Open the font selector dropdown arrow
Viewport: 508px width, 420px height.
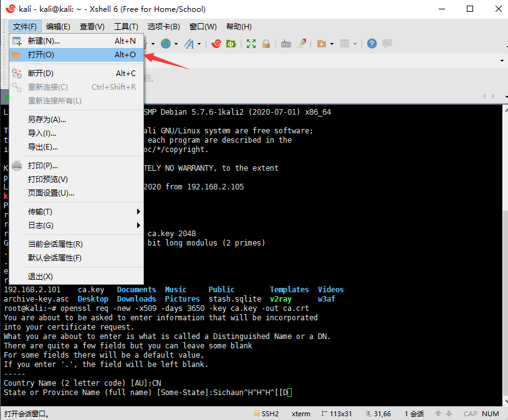pos(199,44)
